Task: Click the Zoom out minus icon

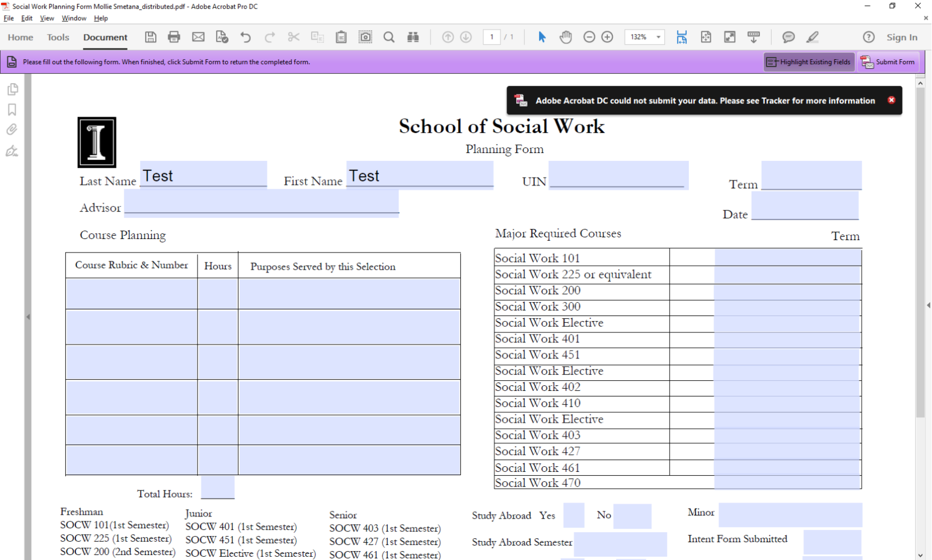Action: tap(589, 37)
